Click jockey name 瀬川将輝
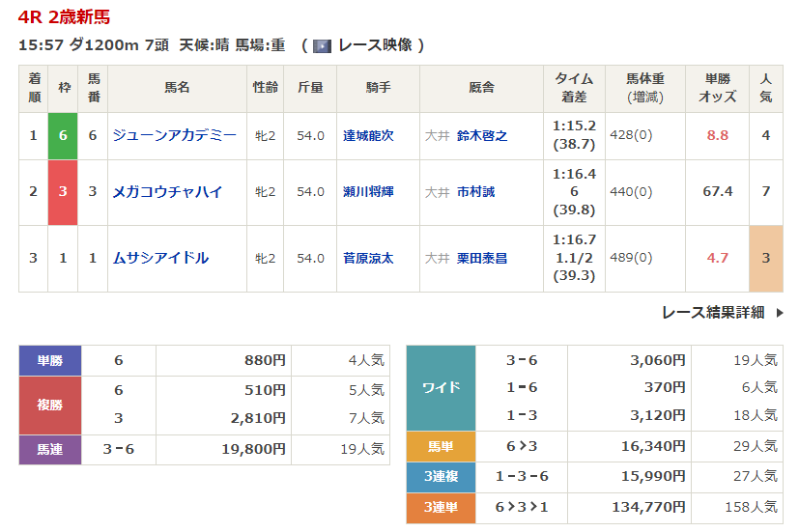The width and height of the screenshot is (799, 532). [368, 192]
